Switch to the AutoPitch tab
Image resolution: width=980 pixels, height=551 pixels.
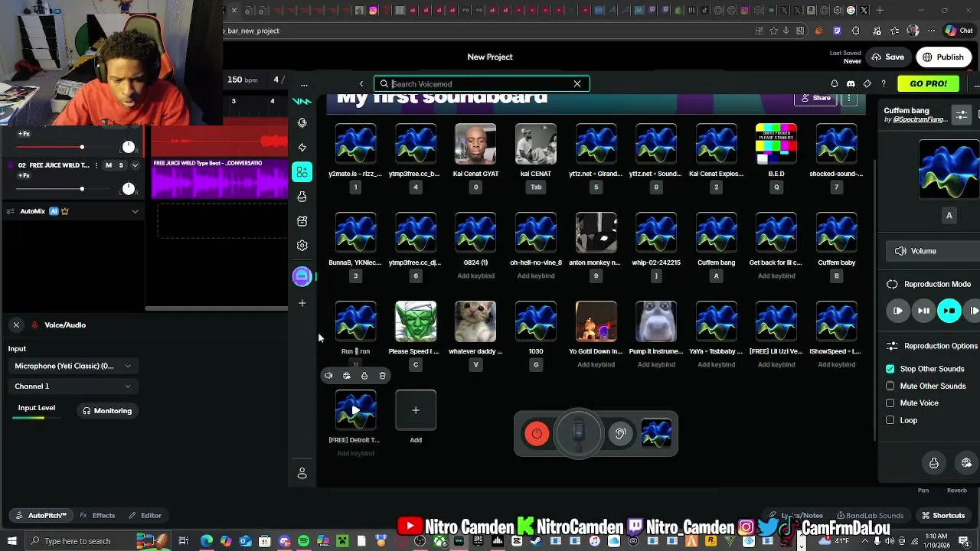click(41, 516)
